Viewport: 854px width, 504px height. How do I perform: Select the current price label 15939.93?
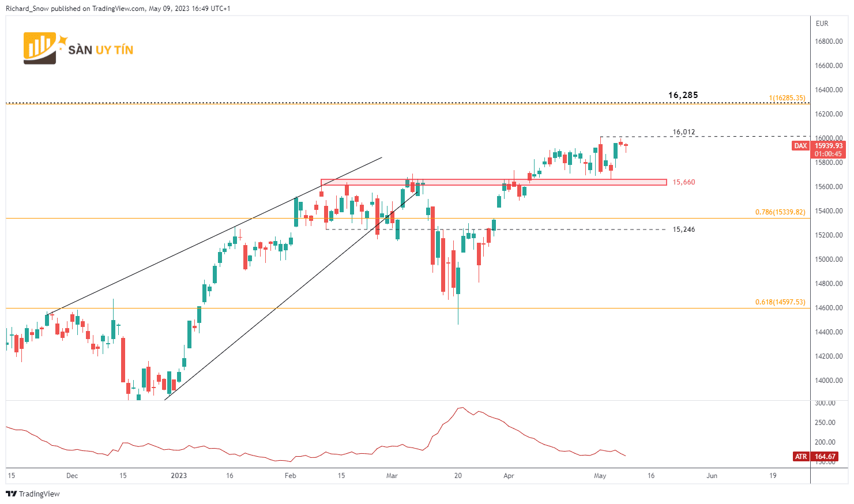[829, 146]
